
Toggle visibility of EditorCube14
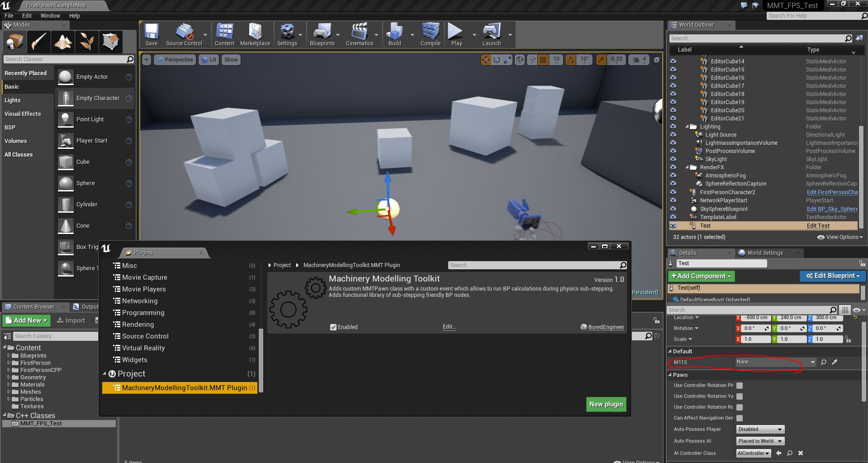pyautogui.click(x=673, y=62)
